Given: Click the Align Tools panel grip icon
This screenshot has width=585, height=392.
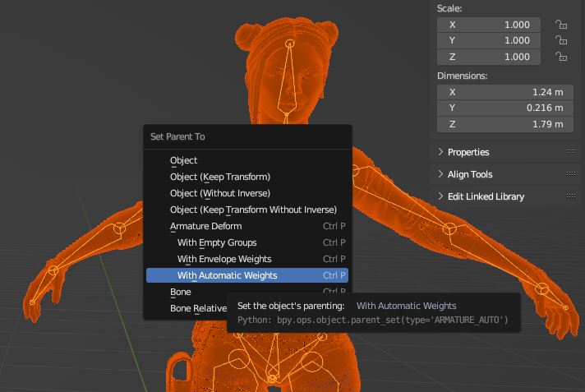Looking at the screenshot, I should click(571, 174).
